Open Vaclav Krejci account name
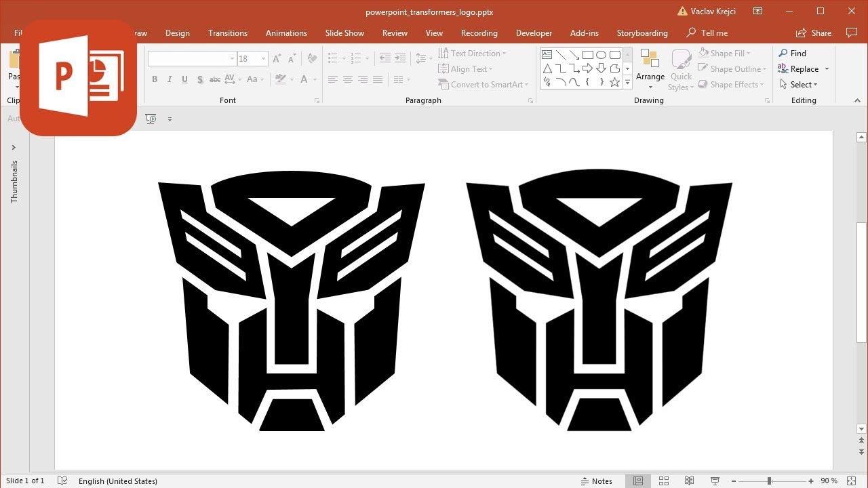The width and height of the screenshot is (868, 488). 713,12
